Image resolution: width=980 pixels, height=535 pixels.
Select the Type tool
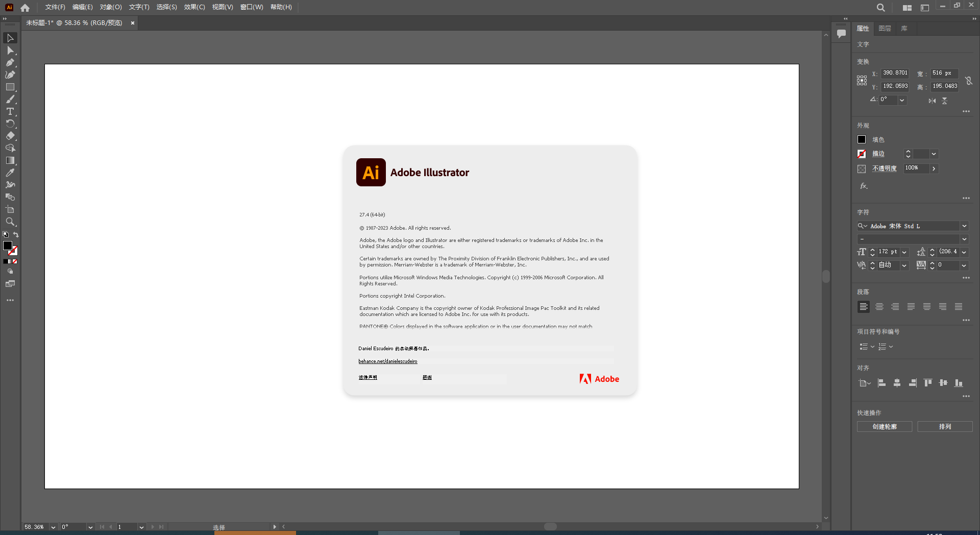pyautogui.click(x=10, y=112)
